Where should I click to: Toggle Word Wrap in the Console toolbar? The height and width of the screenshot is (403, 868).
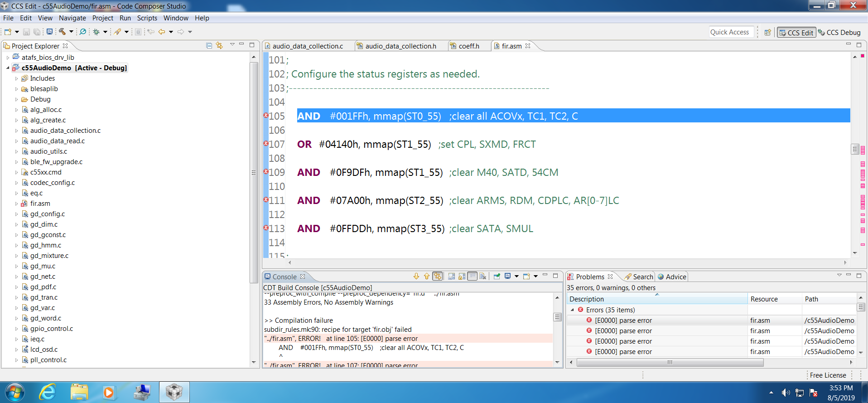pos(473,277)
